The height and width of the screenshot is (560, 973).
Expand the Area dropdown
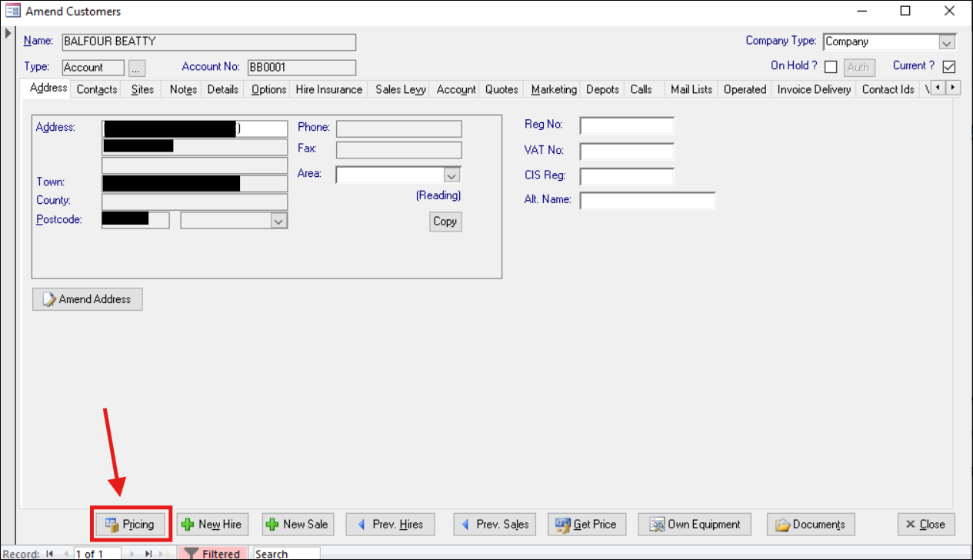tap(452, 174)
